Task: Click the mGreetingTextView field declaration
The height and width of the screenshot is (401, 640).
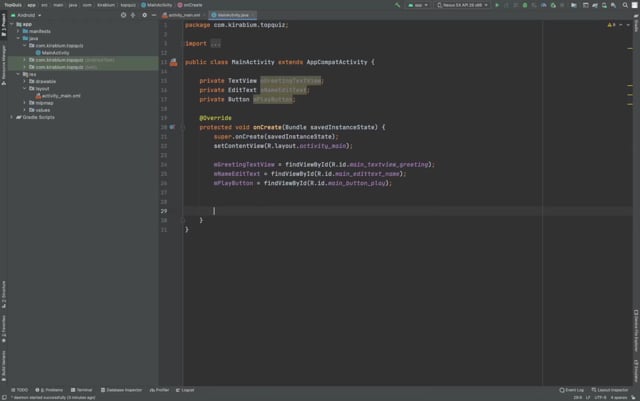Action: tap(291, 81)
